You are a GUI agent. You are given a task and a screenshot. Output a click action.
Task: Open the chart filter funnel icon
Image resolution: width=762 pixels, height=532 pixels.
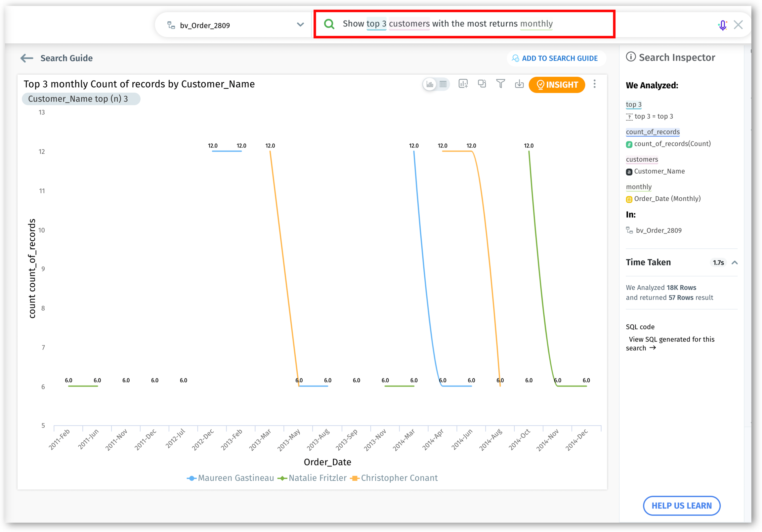pos(500,84)
